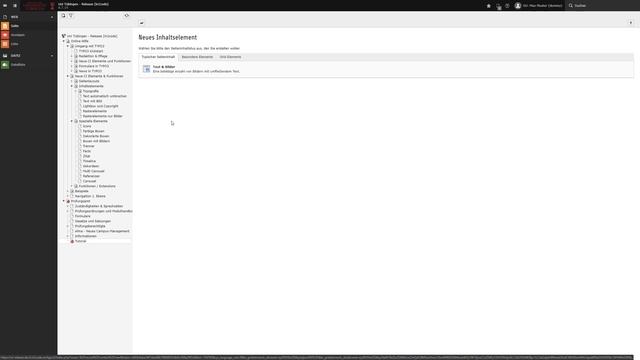640x360 pixels.
Task: Select Lightbox und Copyright page
Action: (x=100, y=106)
